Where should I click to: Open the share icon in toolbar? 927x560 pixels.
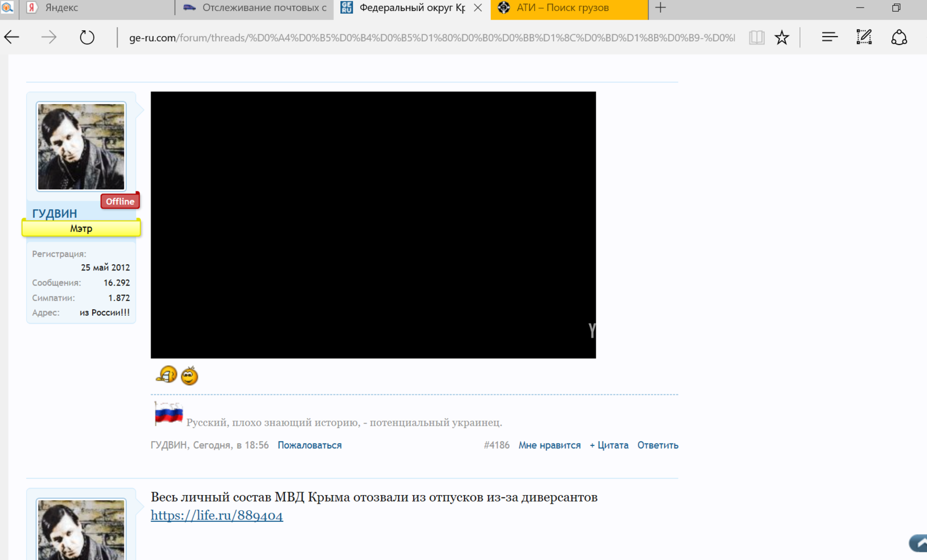pos(899,38)
